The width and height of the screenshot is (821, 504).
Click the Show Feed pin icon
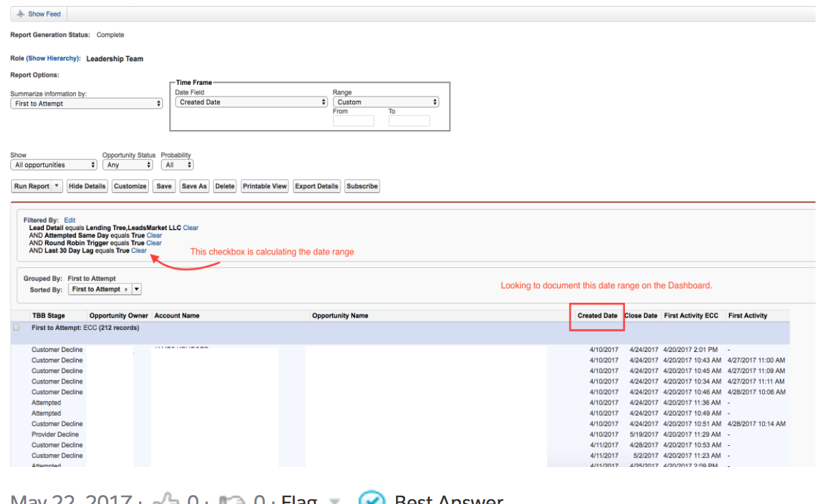[x=20, y=14]
